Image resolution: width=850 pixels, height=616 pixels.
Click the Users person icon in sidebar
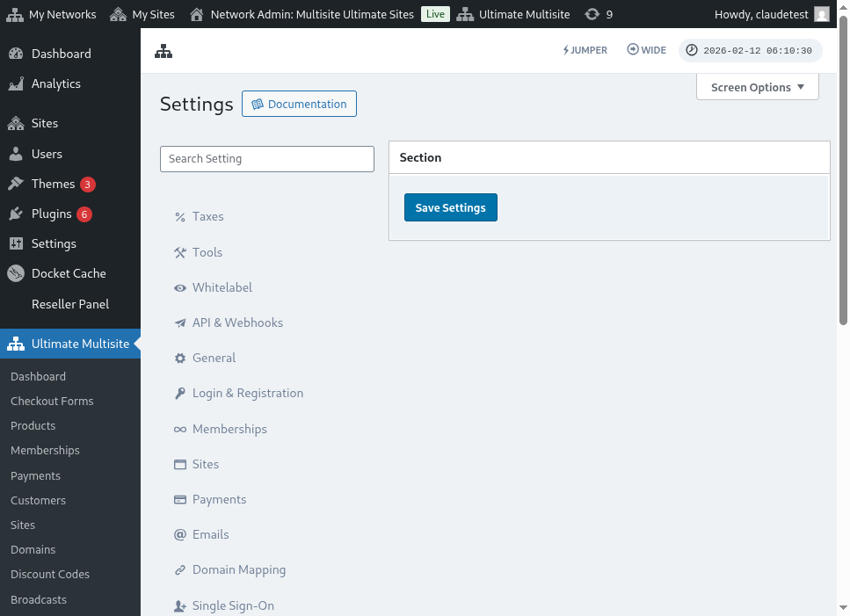(x=16, y=154)
